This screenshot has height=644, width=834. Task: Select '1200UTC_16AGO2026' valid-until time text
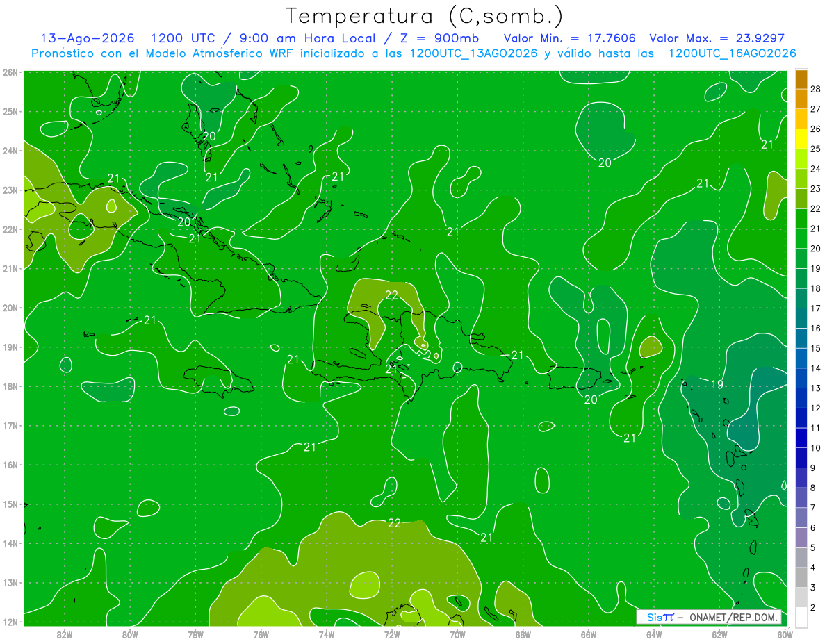click(x=732, y=53)
